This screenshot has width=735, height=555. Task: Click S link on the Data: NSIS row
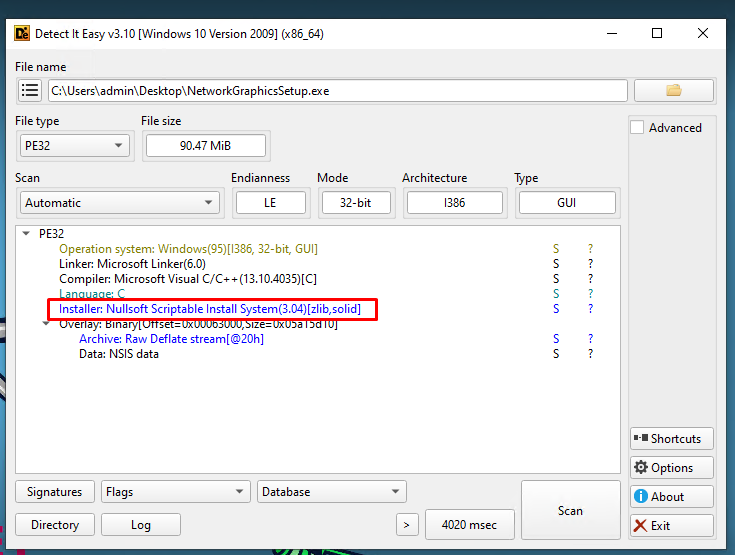point(556,354)
